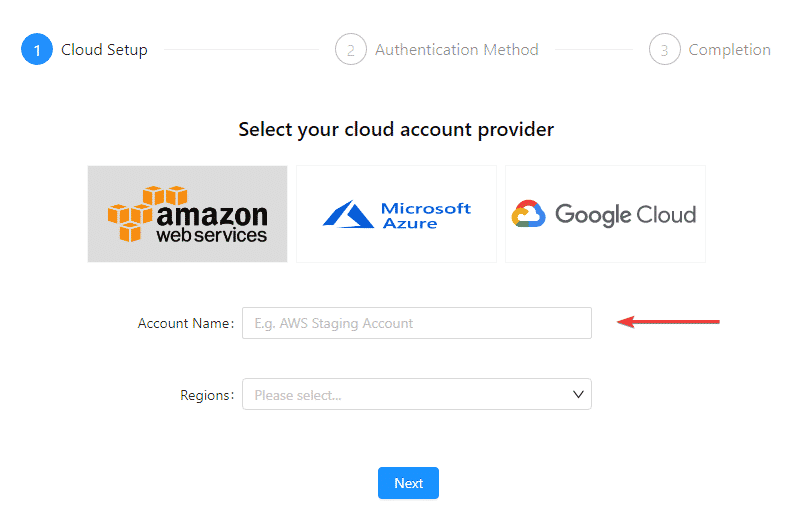The width and height of the screenshot is (789, 510).
Task: Click the Regions label
Action: (x=207, y=395)
